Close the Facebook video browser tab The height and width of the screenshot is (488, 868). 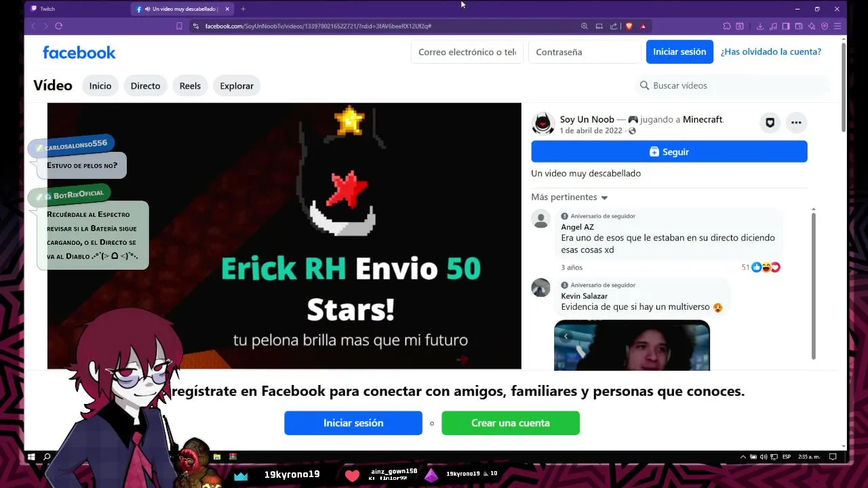tap(227, 9)
